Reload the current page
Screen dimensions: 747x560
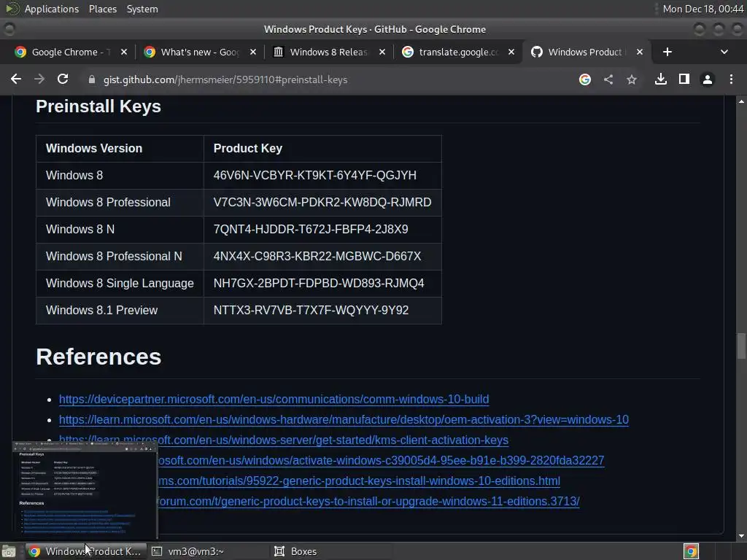[63, 79]
